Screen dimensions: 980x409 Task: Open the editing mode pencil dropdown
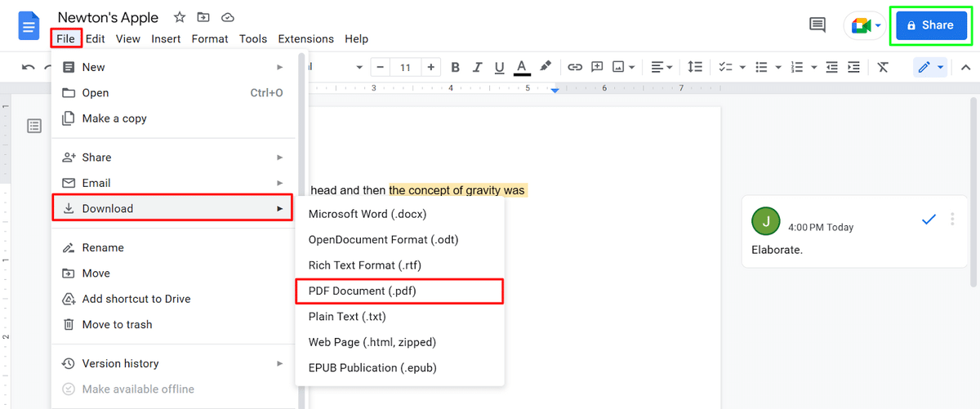929,67
